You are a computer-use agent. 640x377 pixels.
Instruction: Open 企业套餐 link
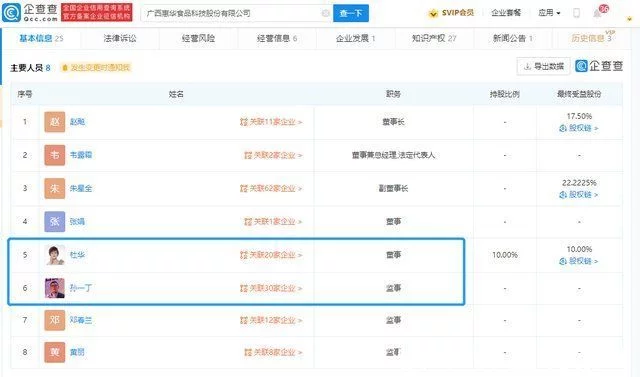coord(506,13)
